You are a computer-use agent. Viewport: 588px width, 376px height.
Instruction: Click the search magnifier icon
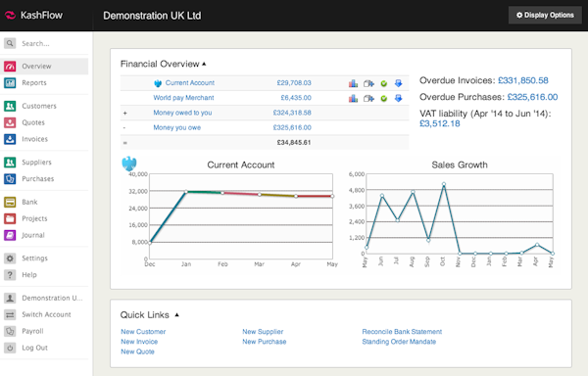coord(10,43)
